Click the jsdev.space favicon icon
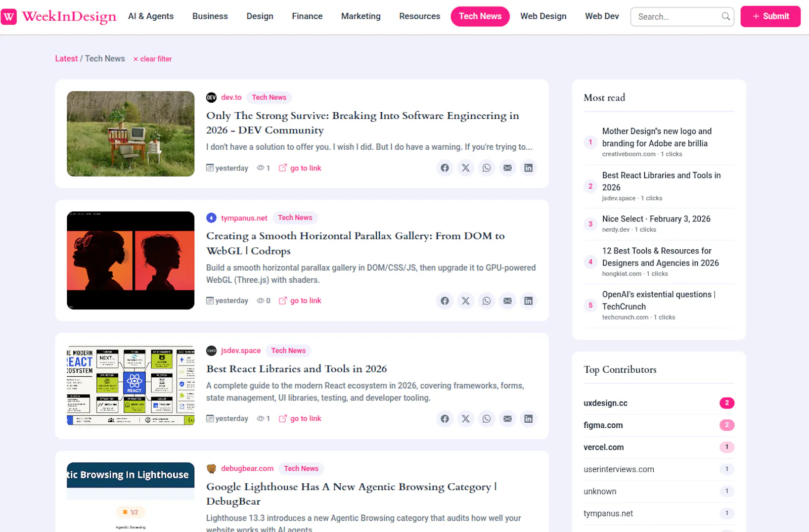The width and height of the screenshot is (809, 532). 211,351
